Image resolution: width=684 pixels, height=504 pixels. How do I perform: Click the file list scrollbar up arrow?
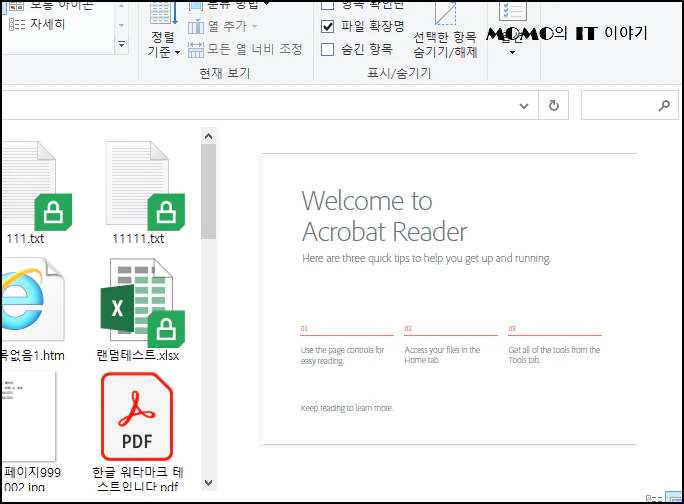pyautogui.click(x=209, y=136)
